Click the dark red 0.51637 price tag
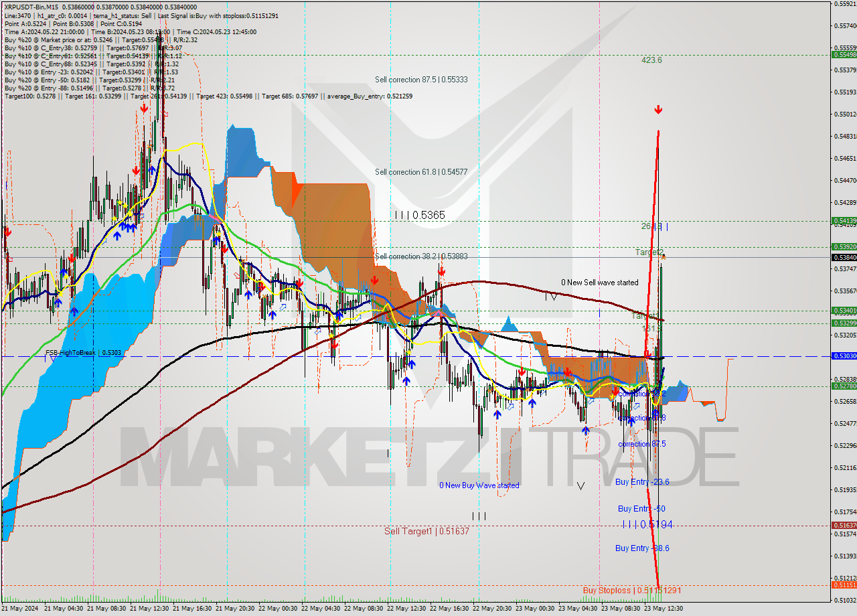 (x=844, y=526)
